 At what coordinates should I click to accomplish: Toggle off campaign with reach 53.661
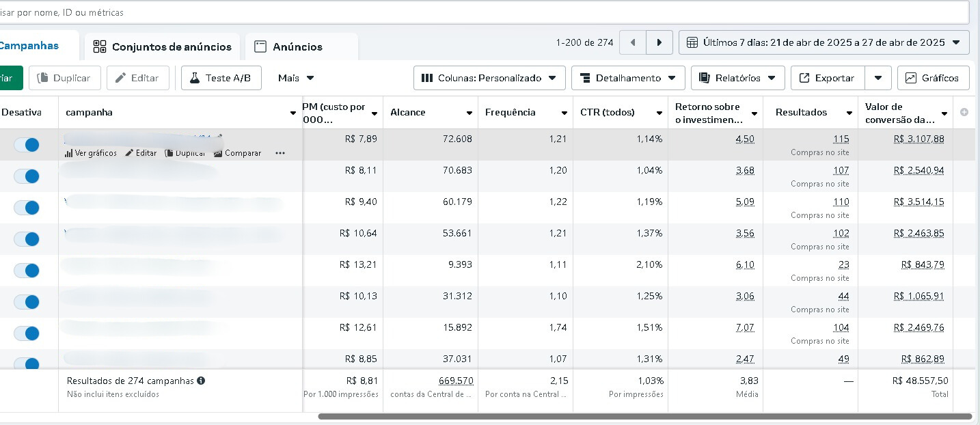[x=27, y=239]
